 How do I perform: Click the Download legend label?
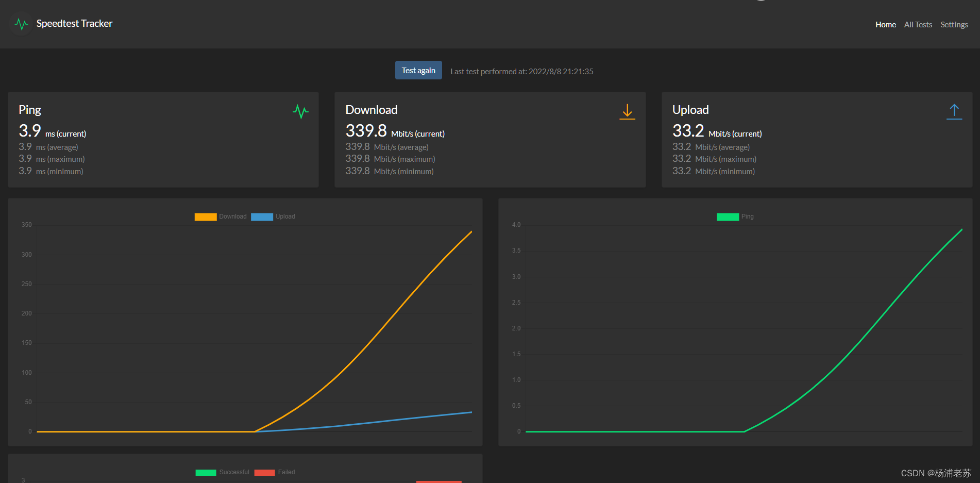[233, 216]
